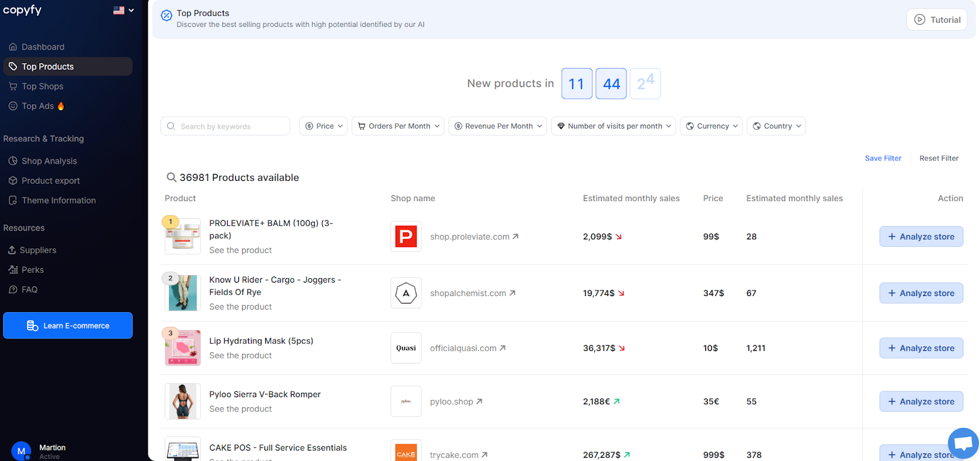
Task: Focus the Search by keywords field
Action: click(x=225, y=126)
